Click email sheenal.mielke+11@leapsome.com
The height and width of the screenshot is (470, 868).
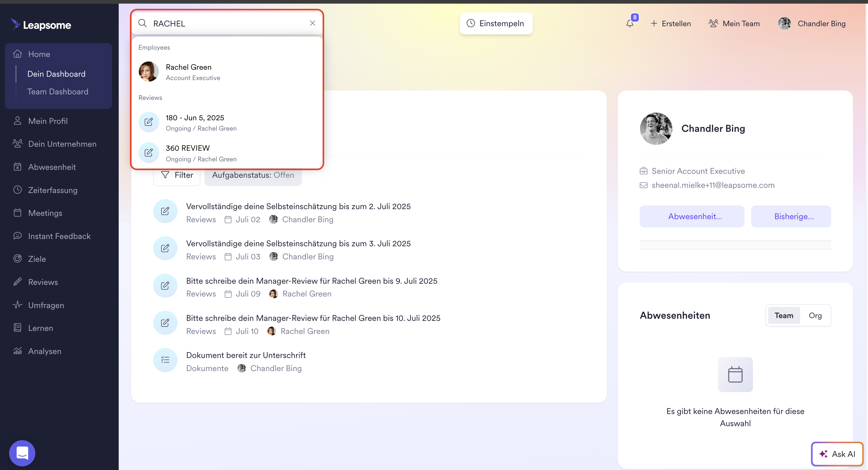[713, 185]
